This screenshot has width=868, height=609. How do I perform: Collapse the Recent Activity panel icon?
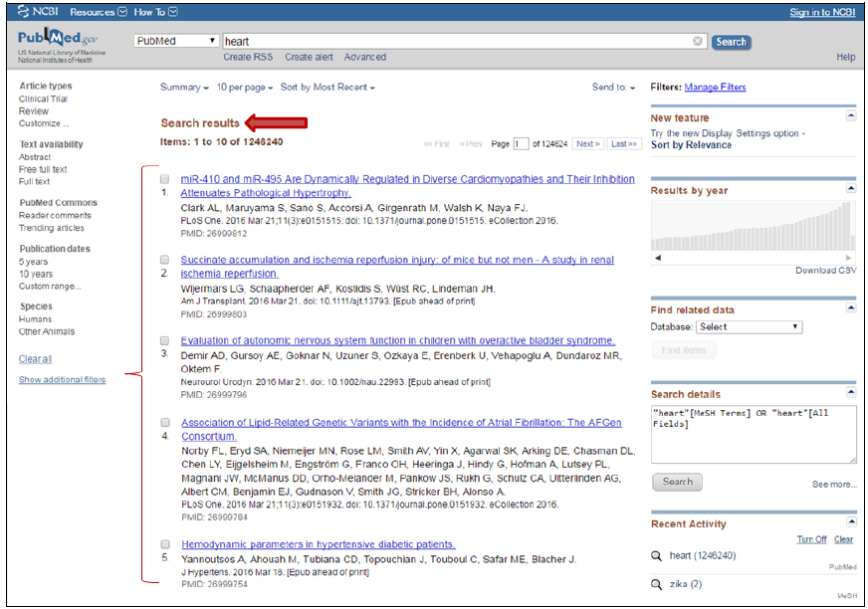click(851, 522)
